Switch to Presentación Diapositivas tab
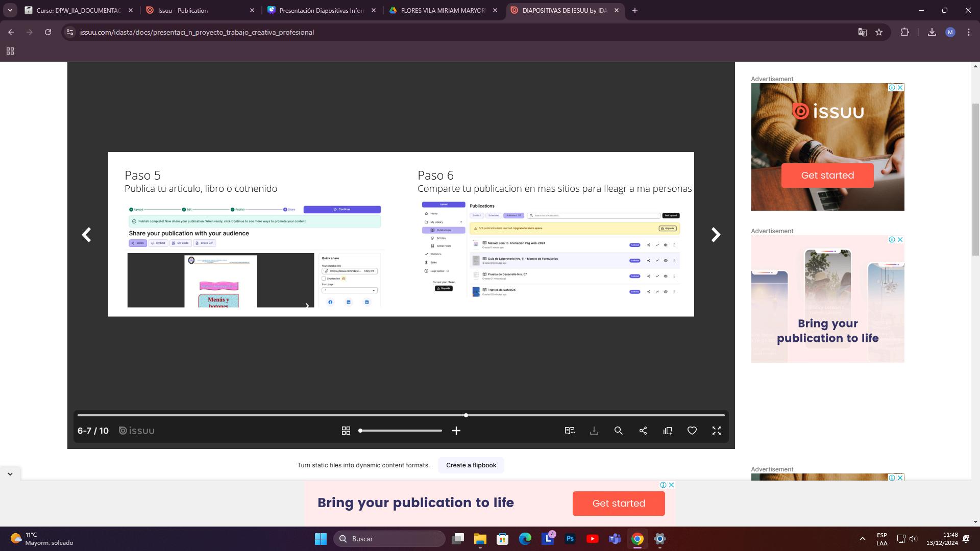The width and height of the screenshot is (980, 551). coord(322,10)
